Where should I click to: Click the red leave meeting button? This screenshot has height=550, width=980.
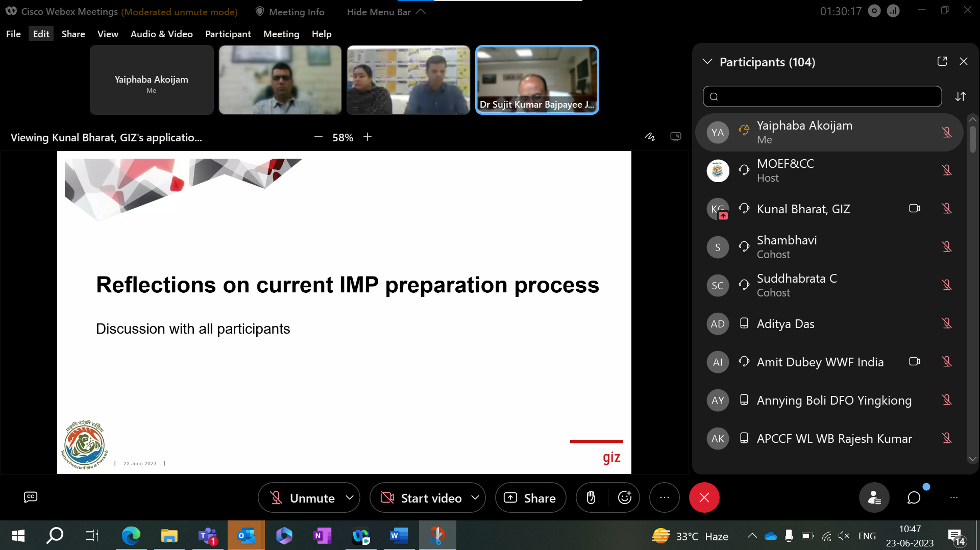click(x=704, y=497)
